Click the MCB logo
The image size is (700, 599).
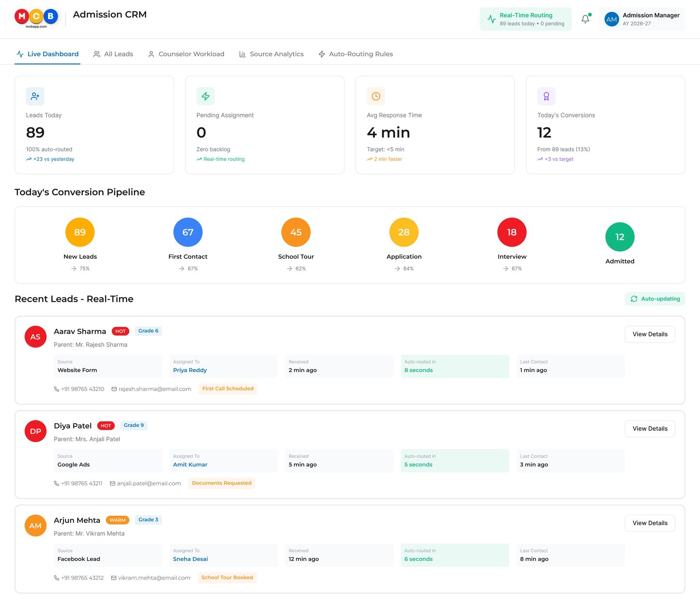(36, 18)
